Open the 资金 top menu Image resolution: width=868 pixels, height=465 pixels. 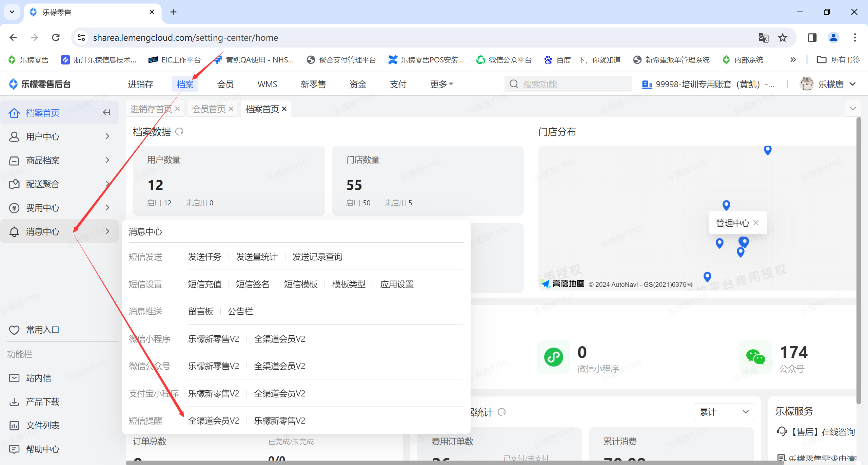(358, 84)
